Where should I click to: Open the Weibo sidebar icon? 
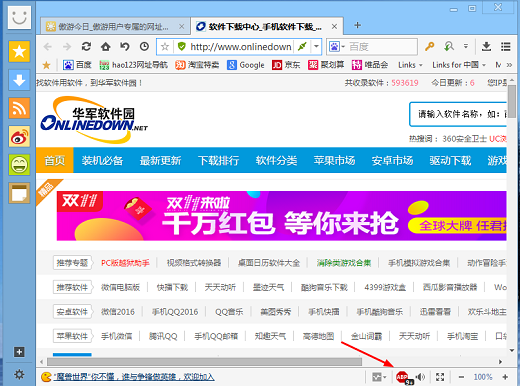click(19, 136)
